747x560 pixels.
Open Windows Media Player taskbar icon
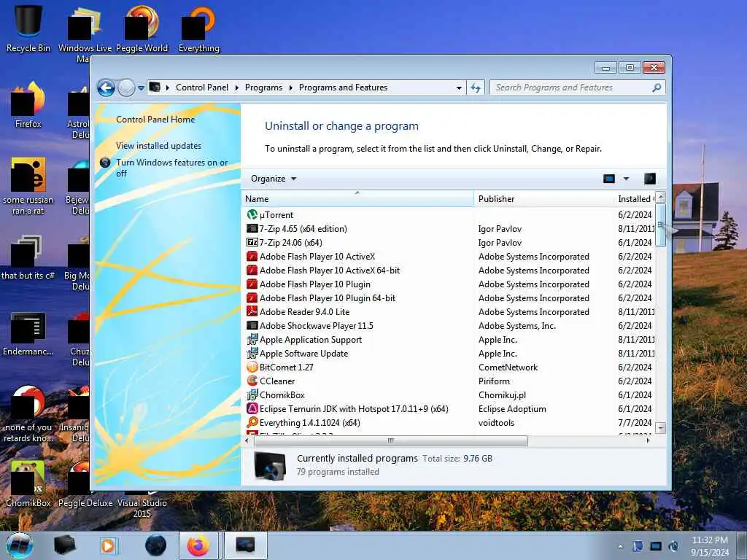click(108, 545)
